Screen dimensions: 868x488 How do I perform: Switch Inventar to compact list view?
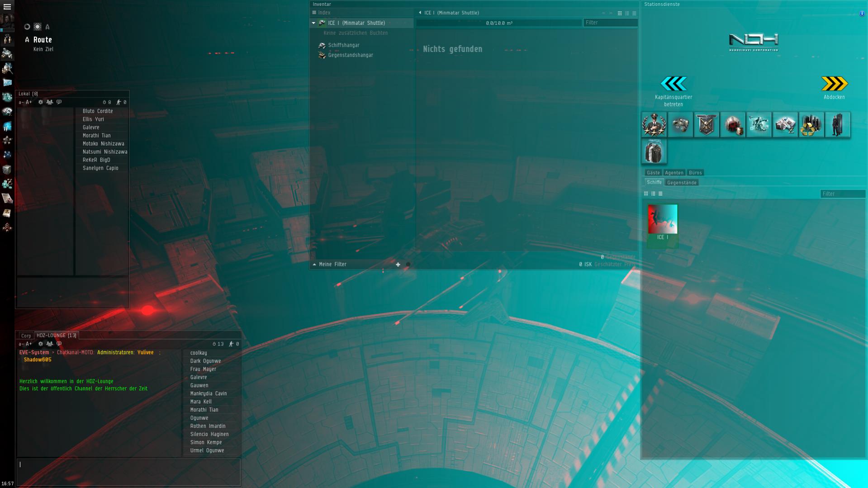coord(634,13)
